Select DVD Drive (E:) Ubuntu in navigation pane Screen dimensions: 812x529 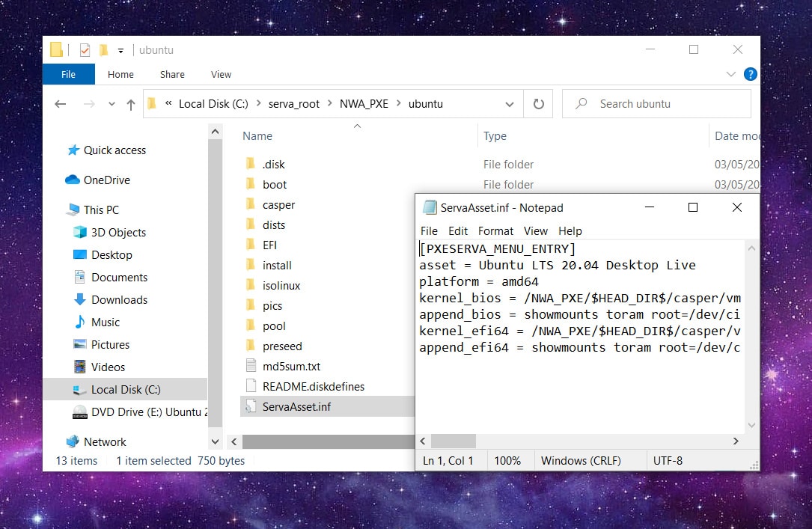pos(140,412)
